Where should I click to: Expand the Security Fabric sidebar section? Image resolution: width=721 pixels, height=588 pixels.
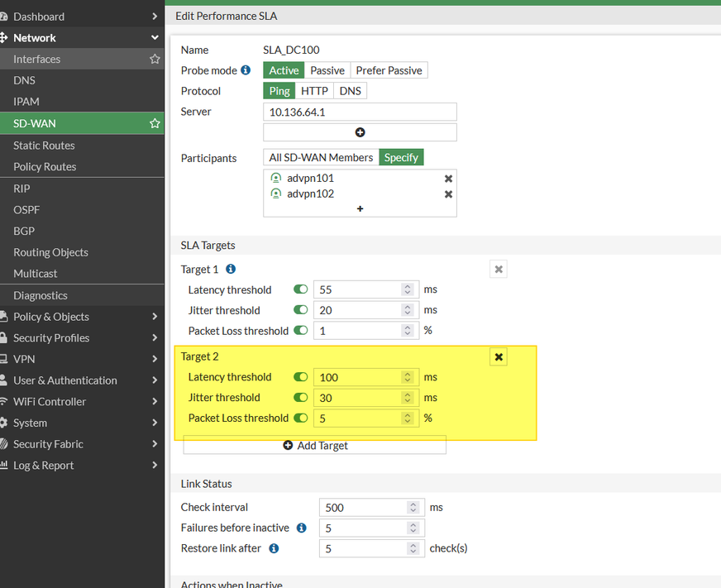[x=155, y=444]
